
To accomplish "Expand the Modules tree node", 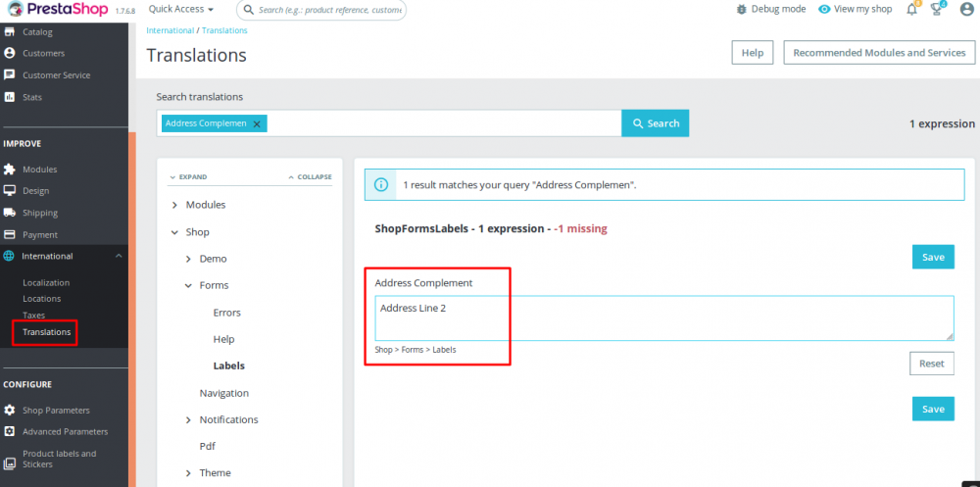I will (x=174, y=205).
